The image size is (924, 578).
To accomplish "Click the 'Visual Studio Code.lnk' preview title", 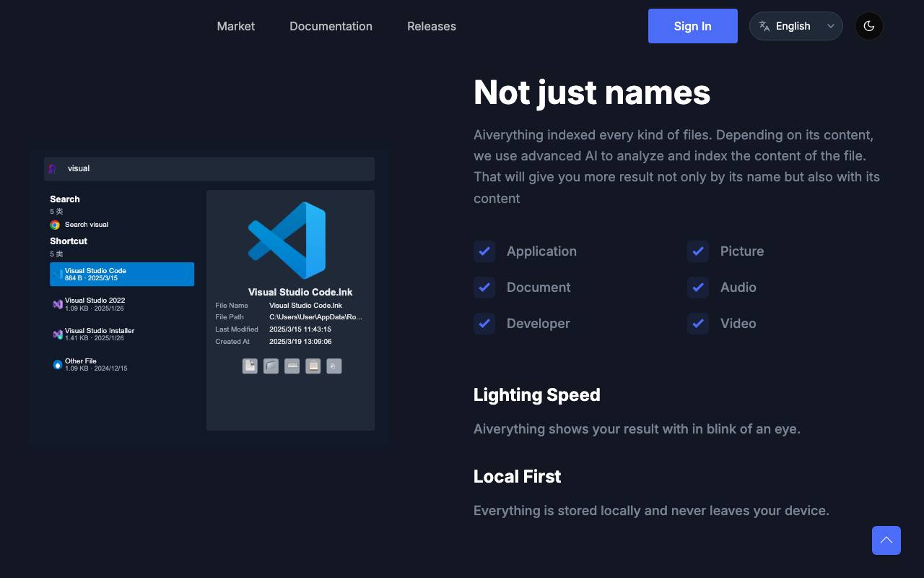I will pyautogui.click(x=300, y=293).
